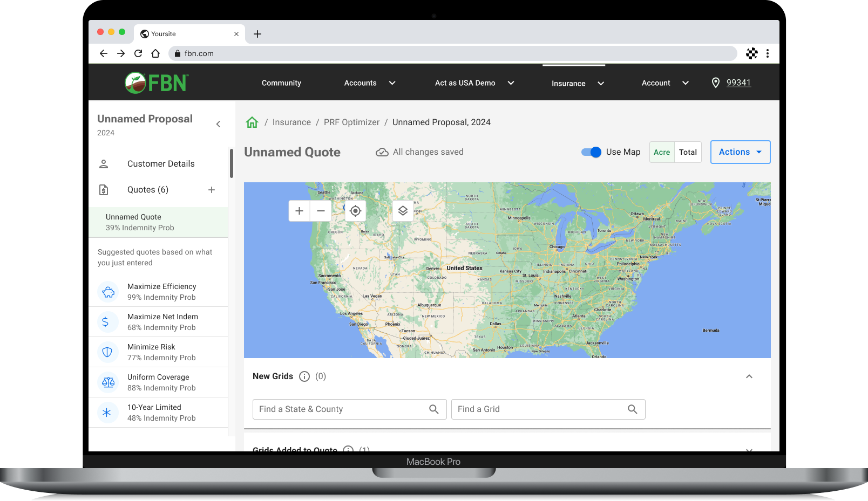Select Unnamed Quote 39% Indemnity Prob
868x501 pixels.
(x=158, y=222)
